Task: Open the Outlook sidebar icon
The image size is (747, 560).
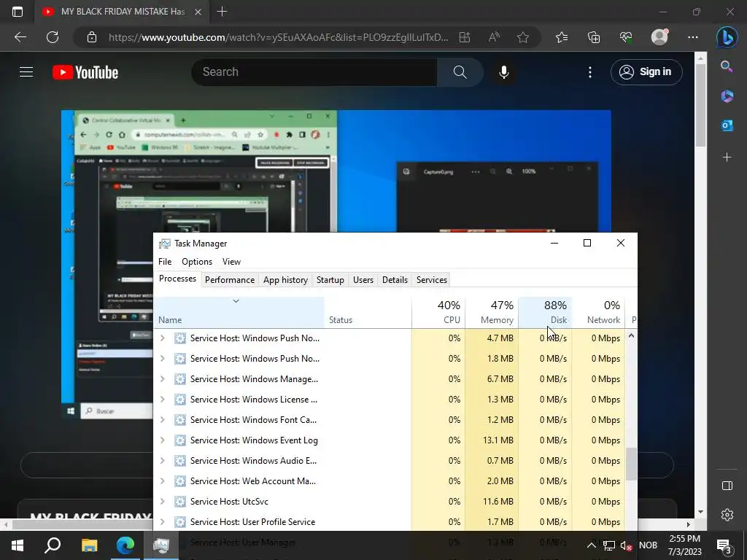Action: [727, 125]
